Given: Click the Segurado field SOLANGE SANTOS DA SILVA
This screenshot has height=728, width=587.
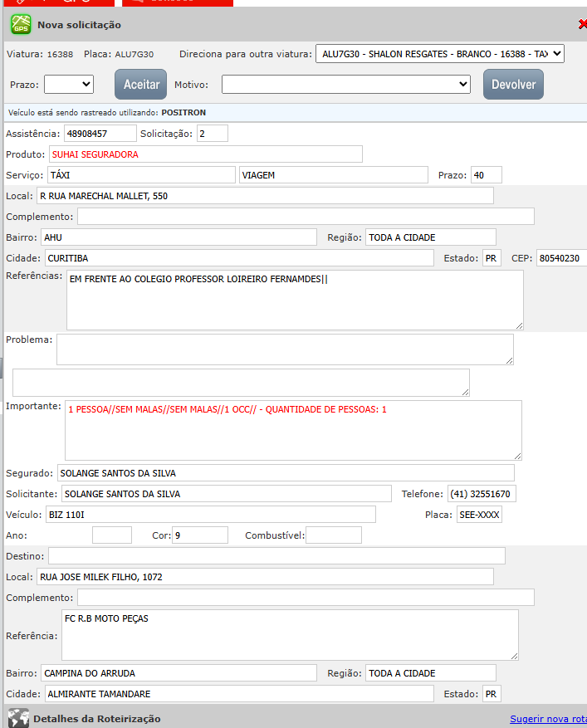Looking at the screenshot, I should 286,473.
